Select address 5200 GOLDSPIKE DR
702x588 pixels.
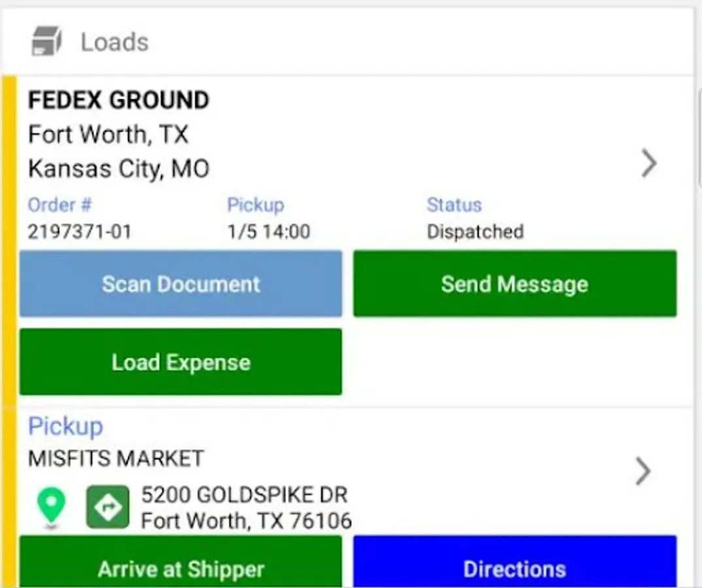tap(244, 495)
